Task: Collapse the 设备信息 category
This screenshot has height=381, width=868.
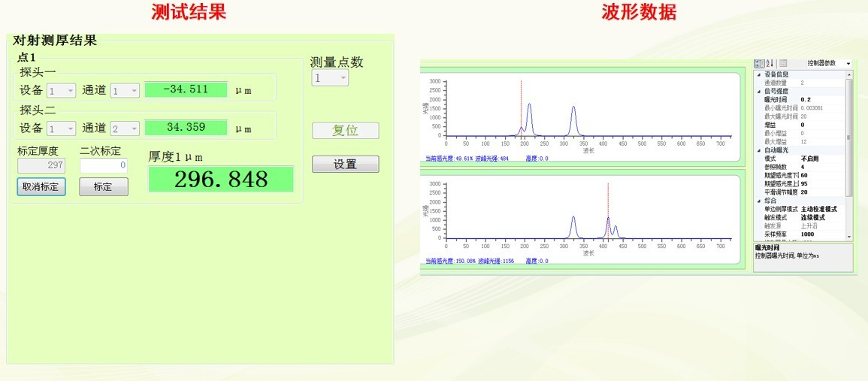Action: pyautogui.click(x=758, y=74)
